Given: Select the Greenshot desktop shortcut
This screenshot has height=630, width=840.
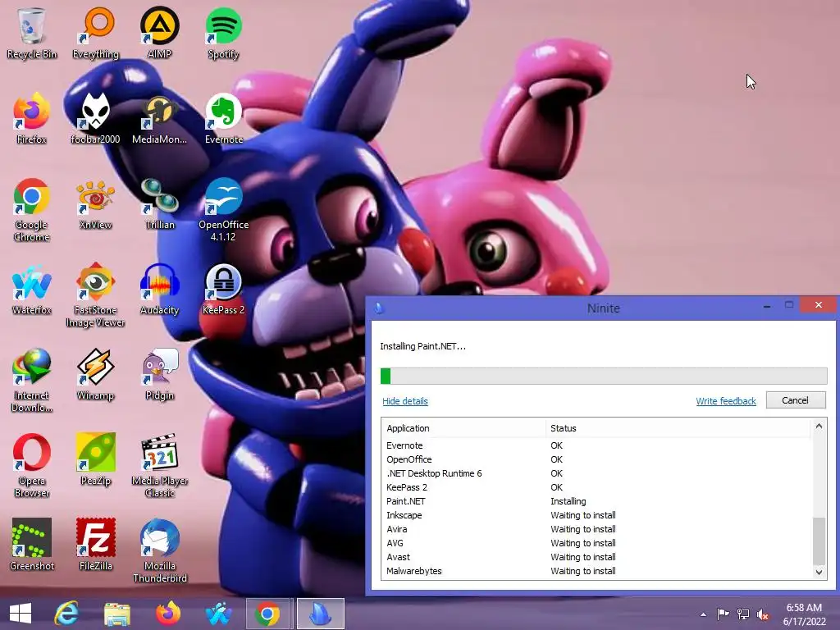Looking at the screenshot, I should click(32, 545).
